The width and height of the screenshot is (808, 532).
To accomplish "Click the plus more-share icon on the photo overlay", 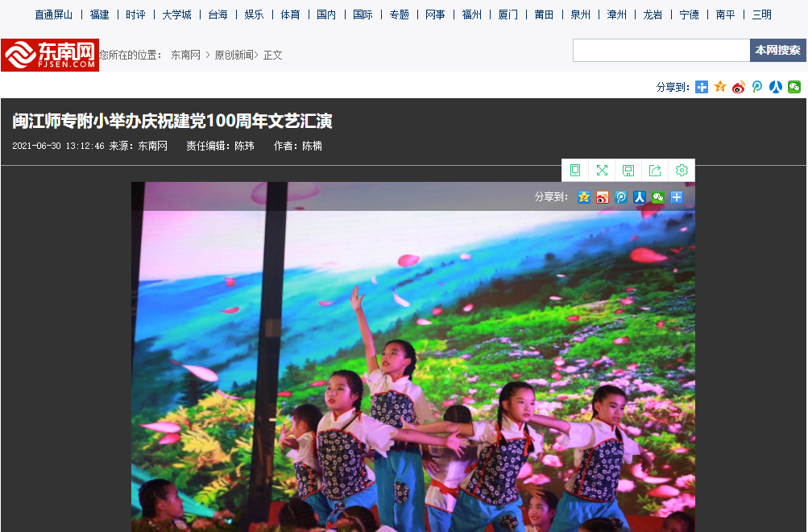I will click(677, 196).
